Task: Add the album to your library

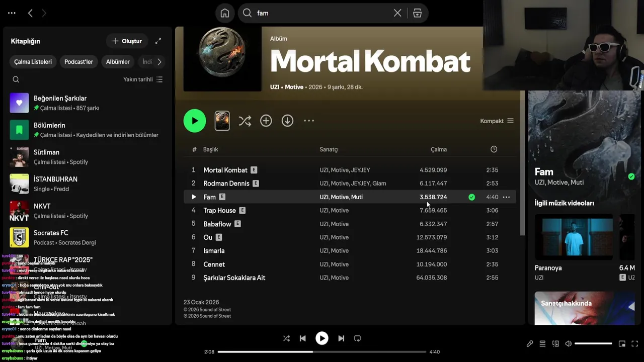Action: (x=266, y=121)
